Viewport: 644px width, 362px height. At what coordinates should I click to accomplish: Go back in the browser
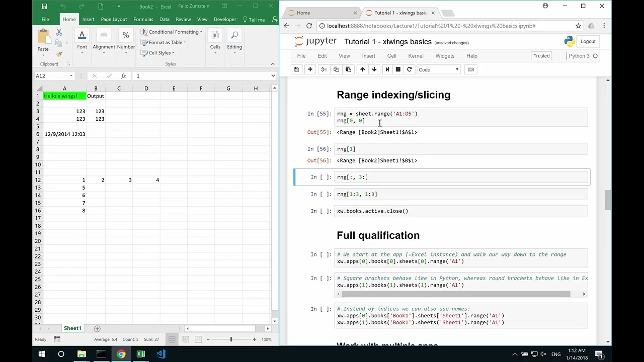(287, 26)
